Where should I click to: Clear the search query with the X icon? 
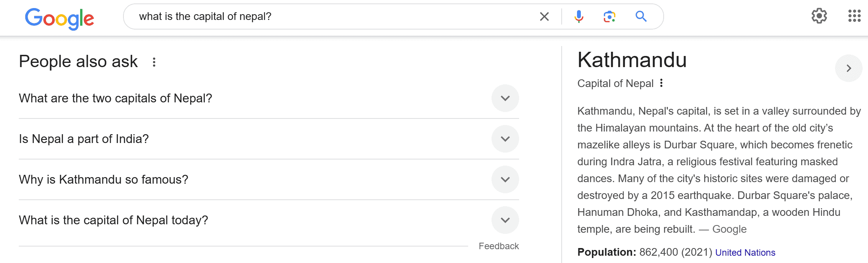pos(544,16)
